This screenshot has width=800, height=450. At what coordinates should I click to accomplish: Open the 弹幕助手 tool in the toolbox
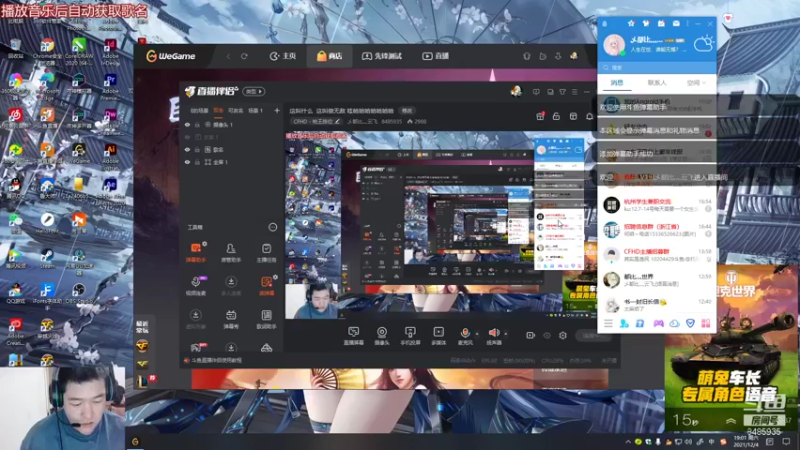pyautogui.click(x=195, y=252)
